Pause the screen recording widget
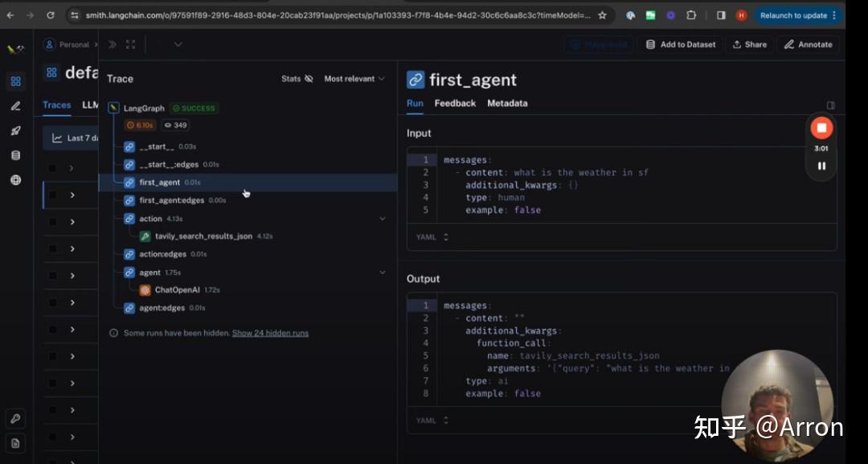This screenshot has height=464, width=868. 821,166
